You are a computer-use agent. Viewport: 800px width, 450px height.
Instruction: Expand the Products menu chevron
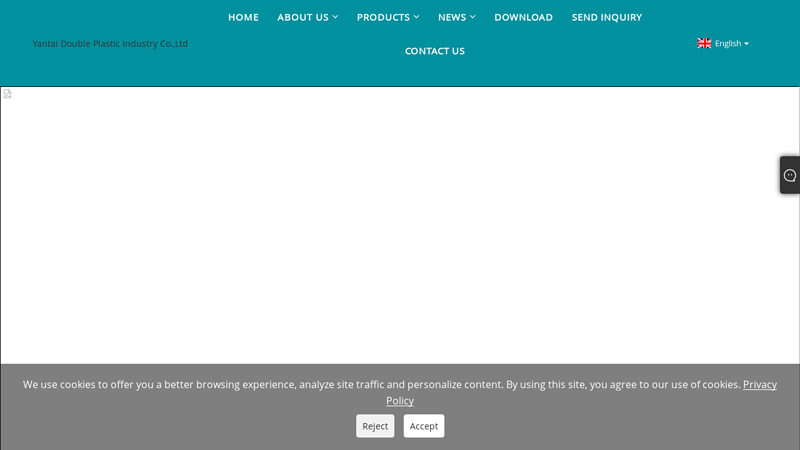[416, 17]
